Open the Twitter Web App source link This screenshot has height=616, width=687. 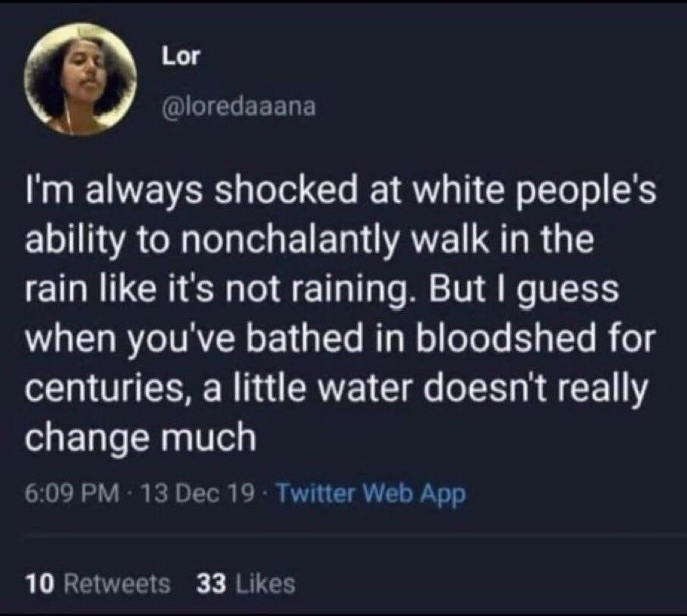click(370, 495)
